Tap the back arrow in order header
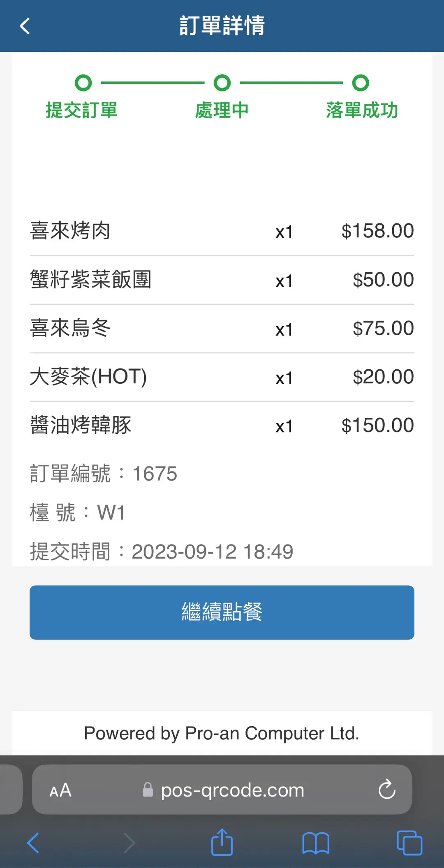The image size is (444, 868). [x=25, y=26]
